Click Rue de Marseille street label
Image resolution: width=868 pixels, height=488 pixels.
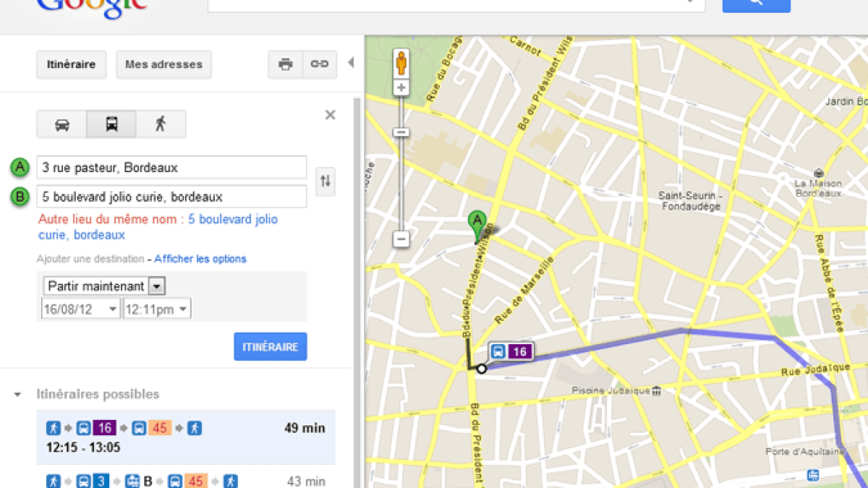524,291
